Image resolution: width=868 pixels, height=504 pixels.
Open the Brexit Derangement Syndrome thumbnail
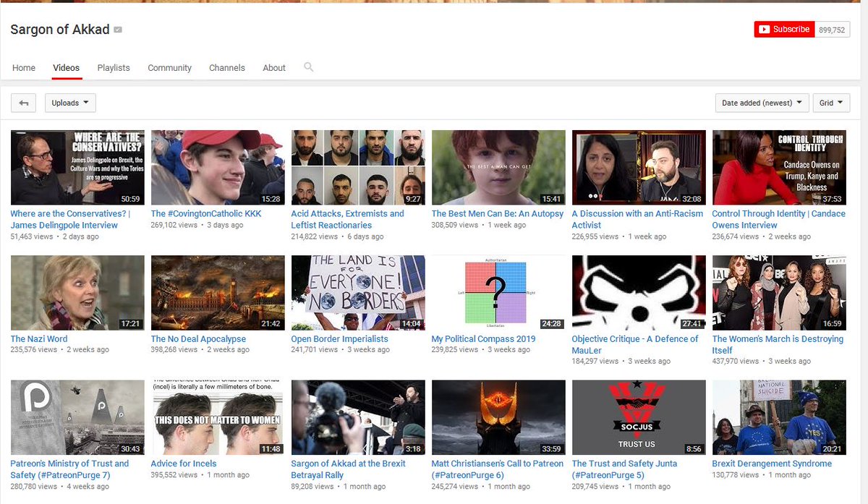(779, 418)
